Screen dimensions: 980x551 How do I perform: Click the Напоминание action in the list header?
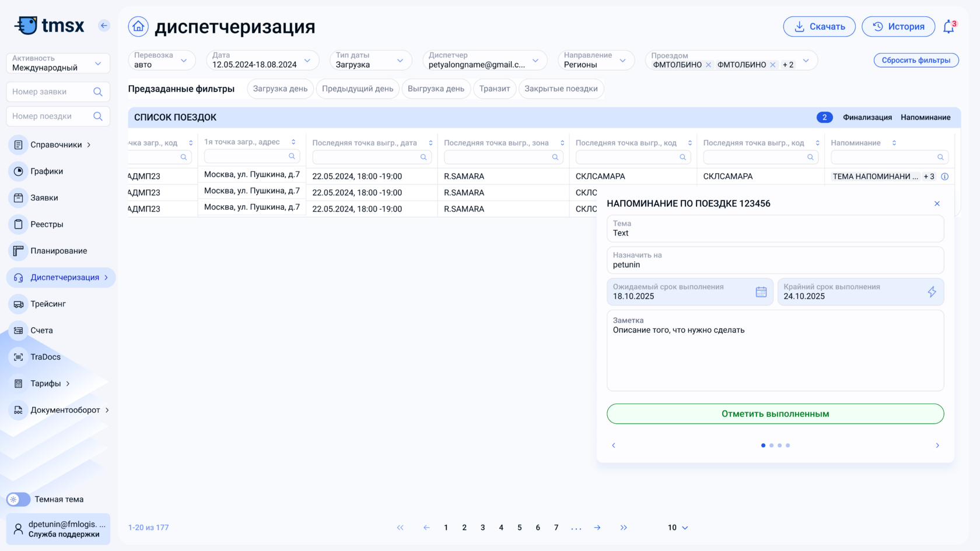click(925, 117)
